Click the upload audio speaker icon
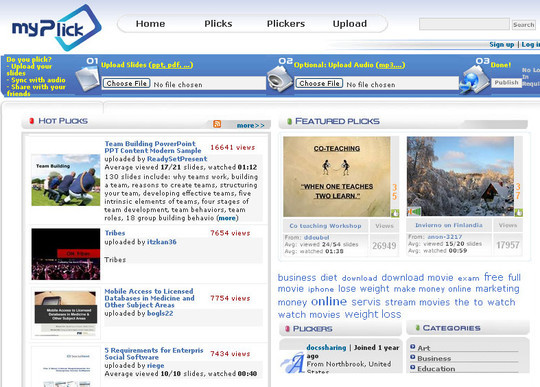This screenshot has height=387, width=540. coord(280,79)
